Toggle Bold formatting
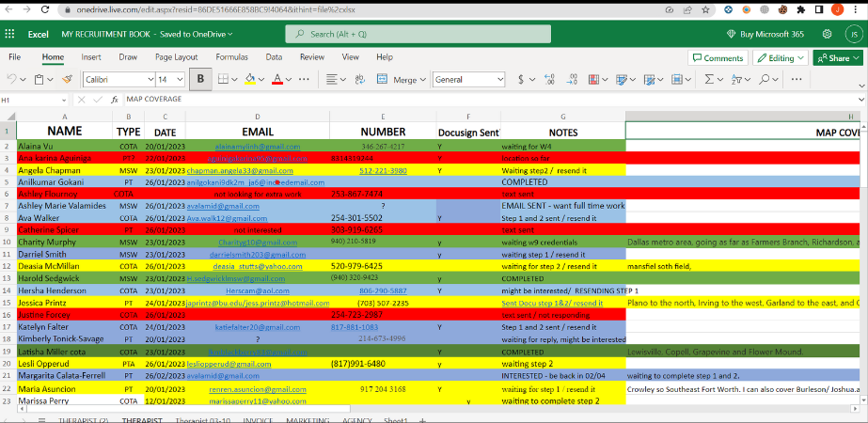The height and width of the screenshot is (423, 868). (x=200, y=80)
